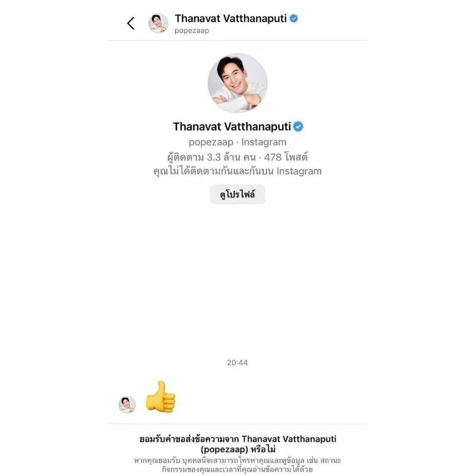This screenshot has width=469, height=476.
Task: Open the small header profile avatar
Action: (x=158, y=23)
